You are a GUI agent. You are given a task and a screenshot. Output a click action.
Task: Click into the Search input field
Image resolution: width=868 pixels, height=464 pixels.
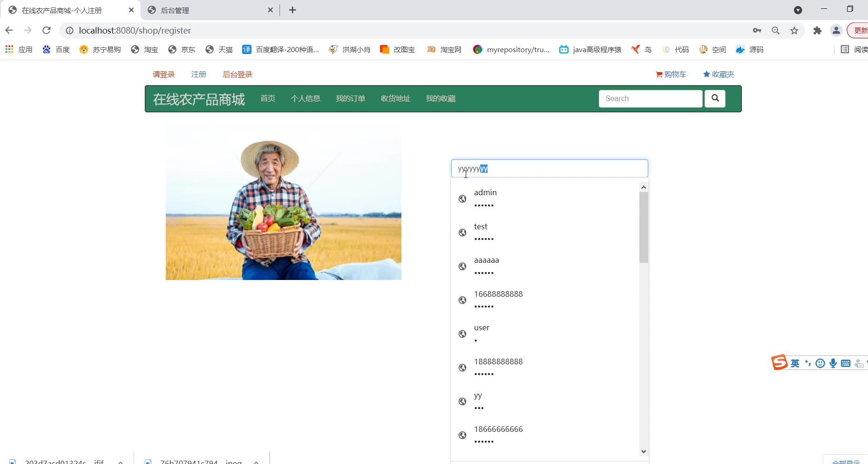tap(650, 99)
